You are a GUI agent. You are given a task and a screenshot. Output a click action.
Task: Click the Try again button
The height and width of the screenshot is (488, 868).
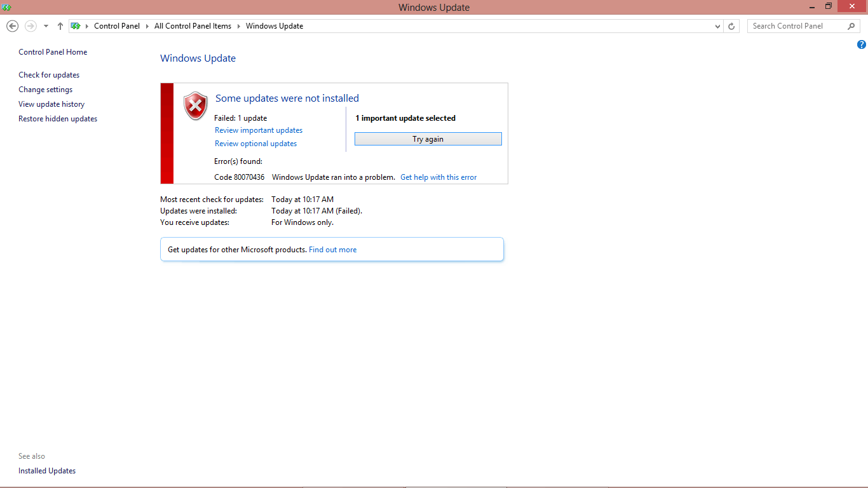click(428, 139)
